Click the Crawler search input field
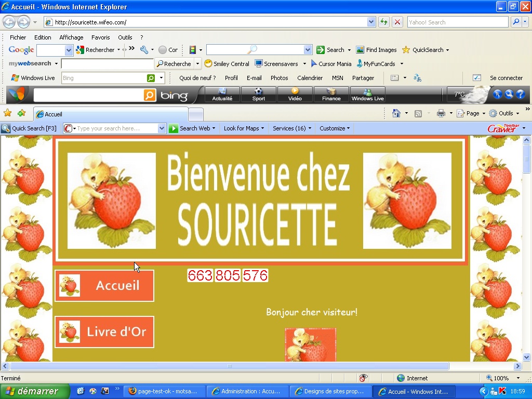Image resolution: width=532 pixels, height=399 pixels. [x=116, y=128]
